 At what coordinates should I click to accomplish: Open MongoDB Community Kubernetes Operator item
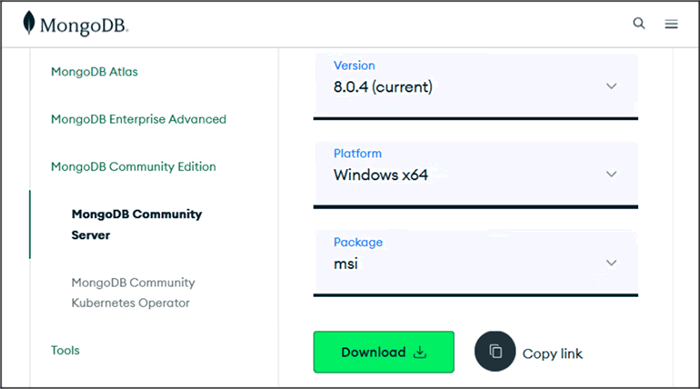[x=133, y=293]
